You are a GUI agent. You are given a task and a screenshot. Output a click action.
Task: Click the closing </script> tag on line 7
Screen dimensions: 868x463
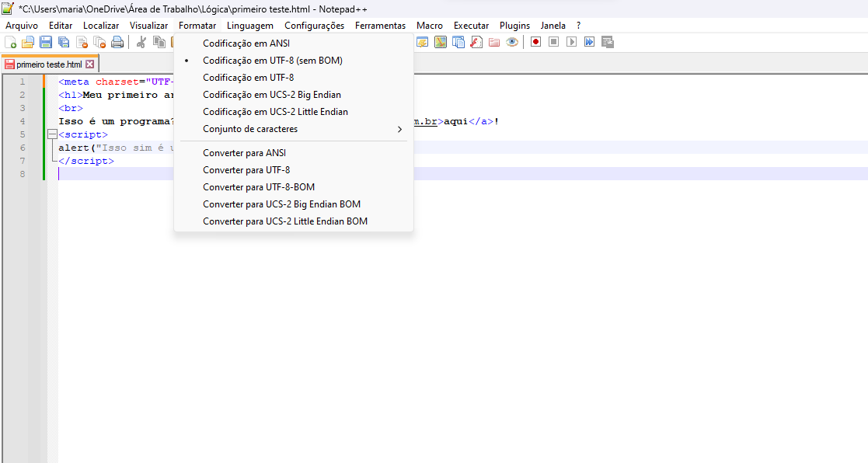[86, 161]
